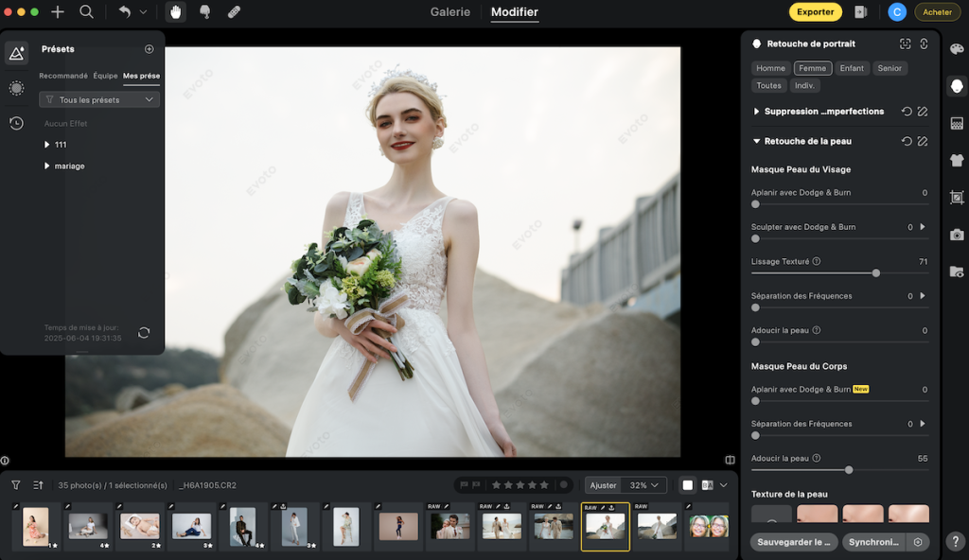Open the Tous les présets dropdown
This screenshot has height=560, width=969.
(x=99, y=99)
